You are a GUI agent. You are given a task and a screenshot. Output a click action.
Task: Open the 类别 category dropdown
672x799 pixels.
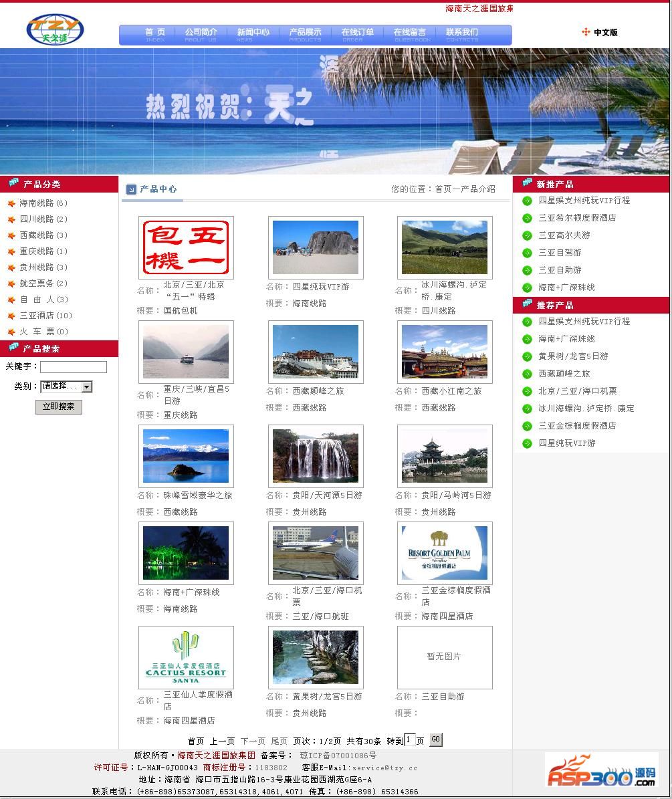(66, 386)
